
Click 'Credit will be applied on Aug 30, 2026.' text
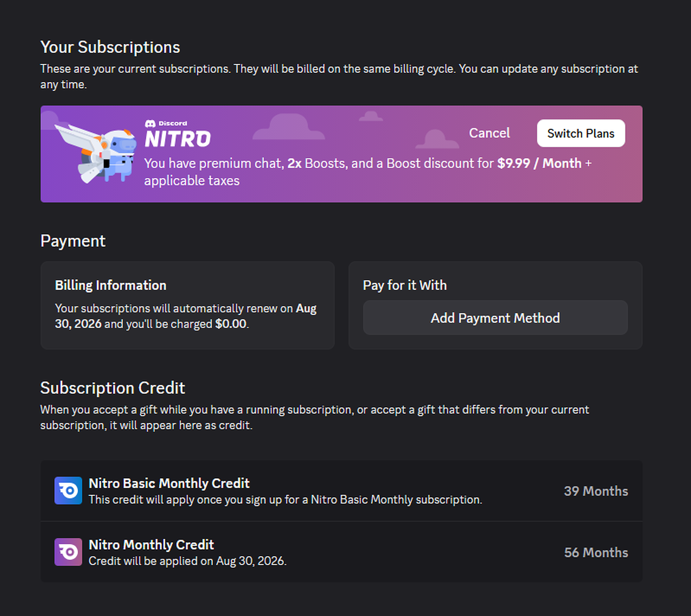click(x=188, y=561)
